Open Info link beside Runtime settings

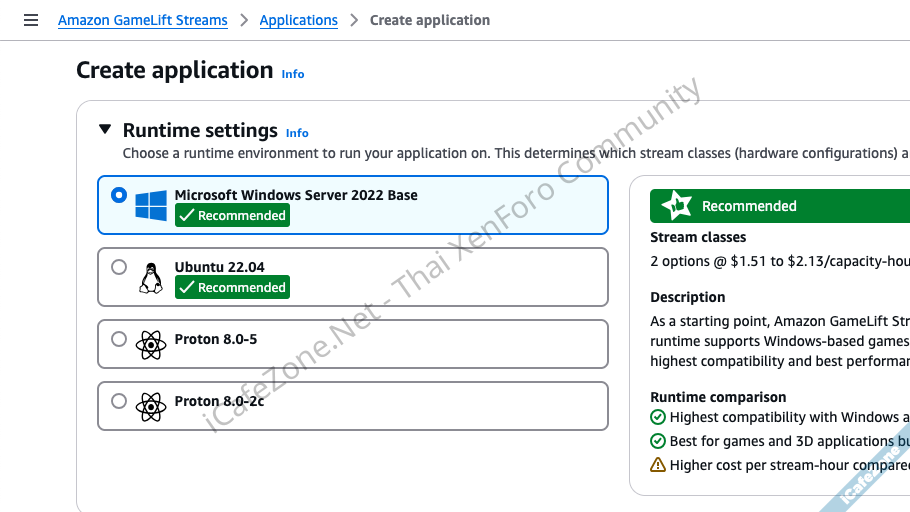click(x=297, y=133)
